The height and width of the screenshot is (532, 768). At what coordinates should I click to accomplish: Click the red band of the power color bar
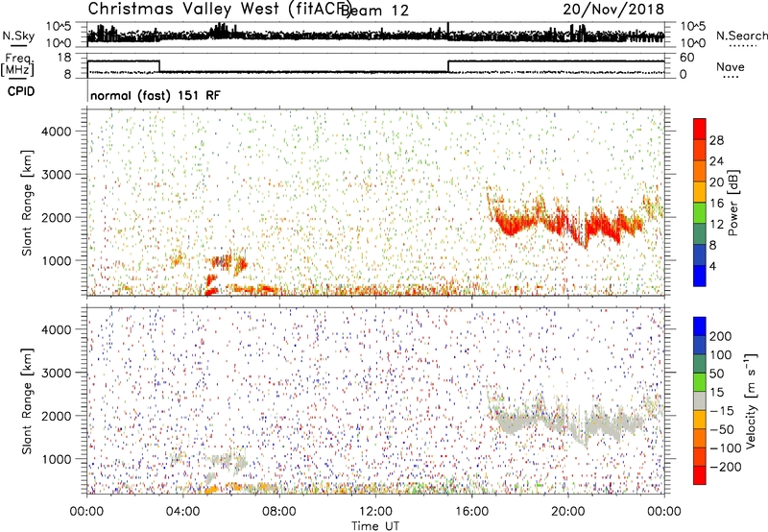click(700, 130)
